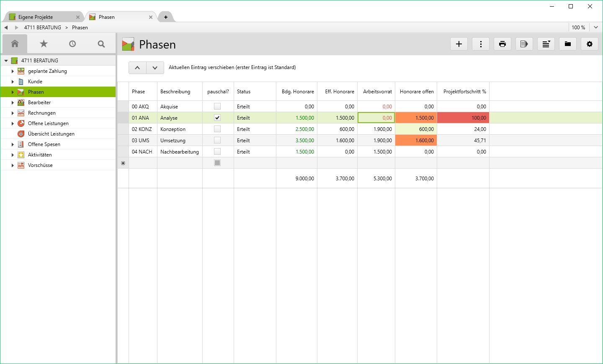This screenshot has height=364, width=603.
Task: Uncheck pauschal checkbox for 01 ANA
Action: click(x=217, y=118)
